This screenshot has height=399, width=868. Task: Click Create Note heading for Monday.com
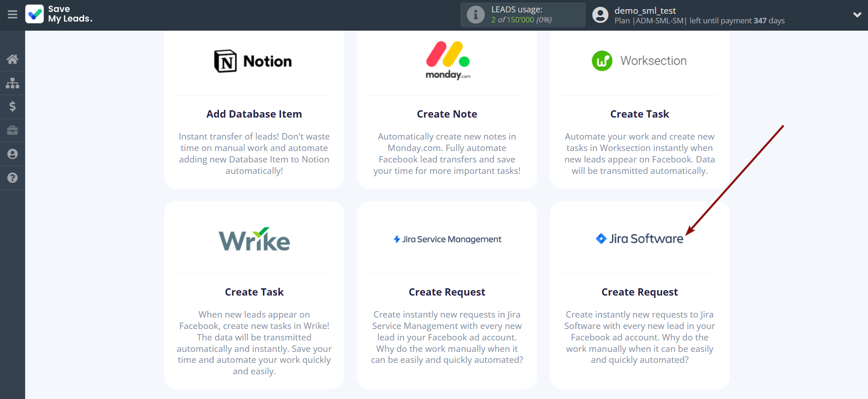(x=447, y=114)
